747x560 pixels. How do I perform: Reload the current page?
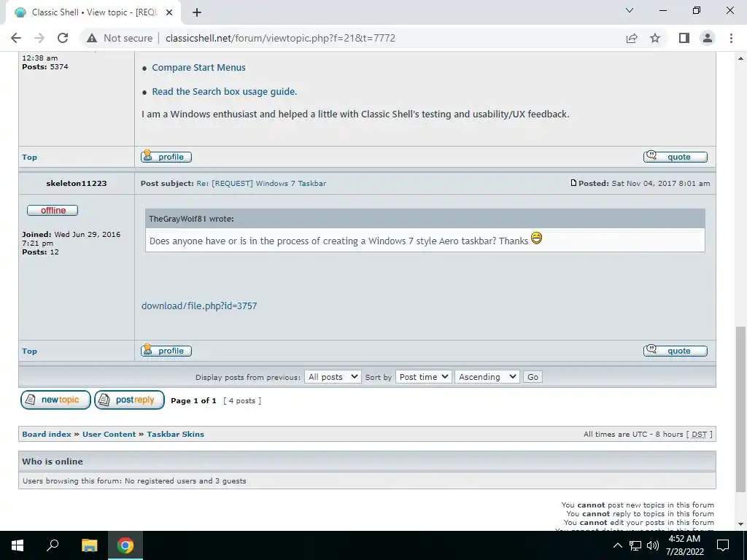coord(63,38)
